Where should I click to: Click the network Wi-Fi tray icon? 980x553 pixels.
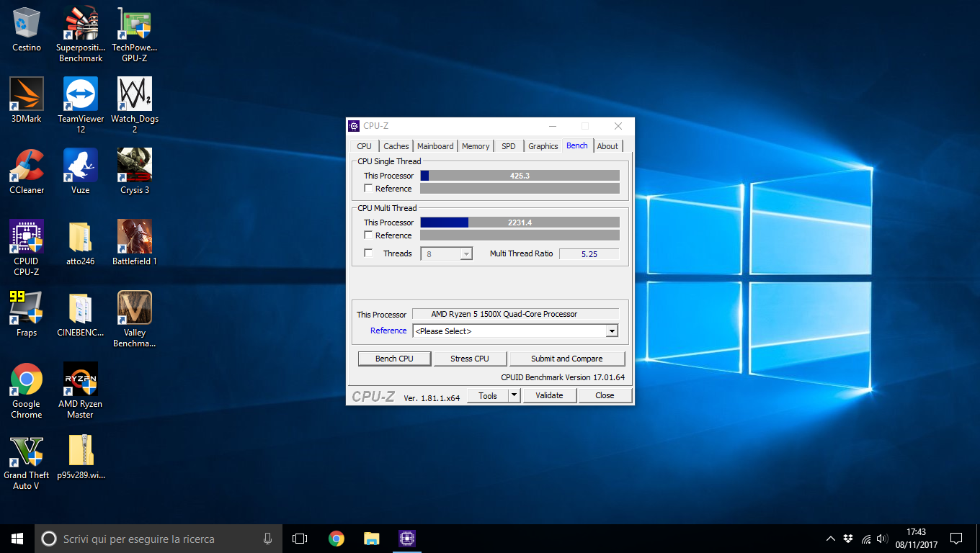pyautogui.click(x=865, y=539)
